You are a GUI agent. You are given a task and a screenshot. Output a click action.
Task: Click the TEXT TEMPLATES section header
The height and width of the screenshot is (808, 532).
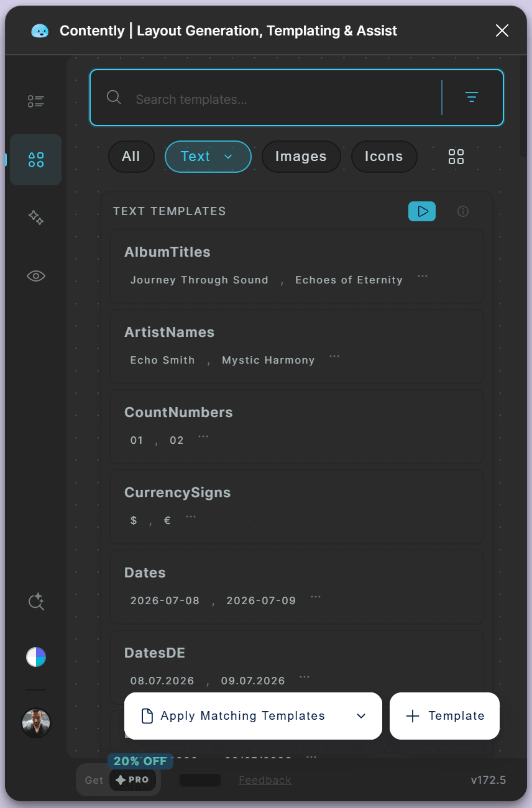170,211
